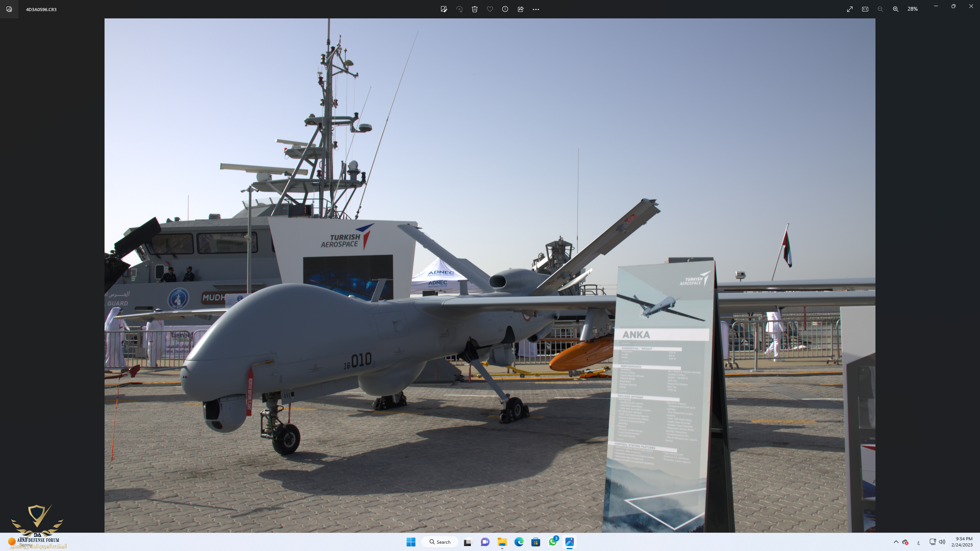Close the Photos window
980x551 pixels.
pos(971,6)
